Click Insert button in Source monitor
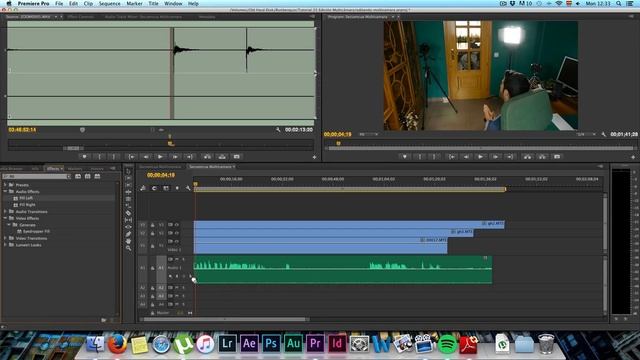640x360 pixels. point(207,157)
